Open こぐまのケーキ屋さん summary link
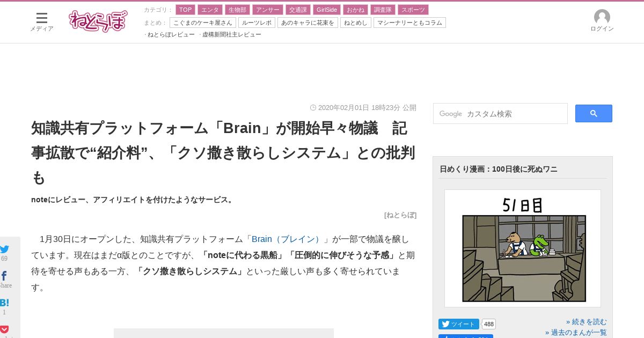 click(x=203, y=23)
